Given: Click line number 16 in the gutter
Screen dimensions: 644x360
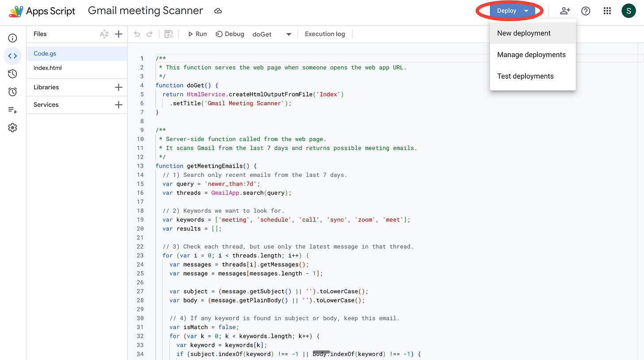Looking at the screenshot, I should click(140, 193).
